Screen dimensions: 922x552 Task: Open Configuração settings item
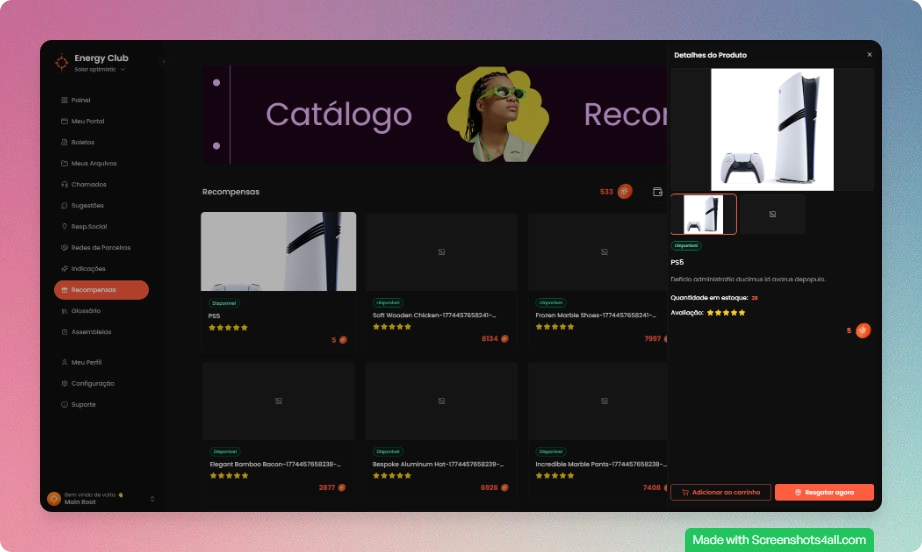(x=92, y=383)
